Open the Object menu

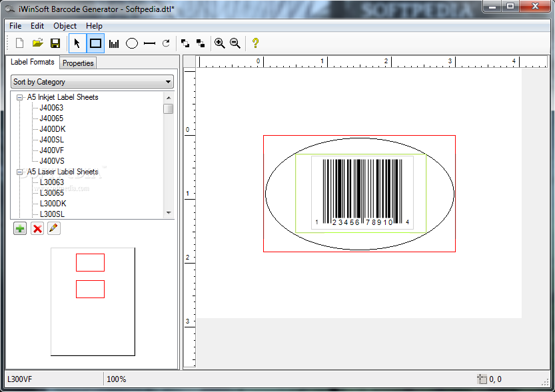click(65, 26)
